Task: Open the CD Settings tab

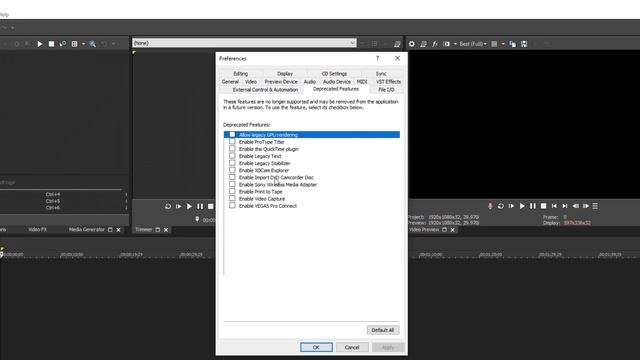Action: [334, 74]
